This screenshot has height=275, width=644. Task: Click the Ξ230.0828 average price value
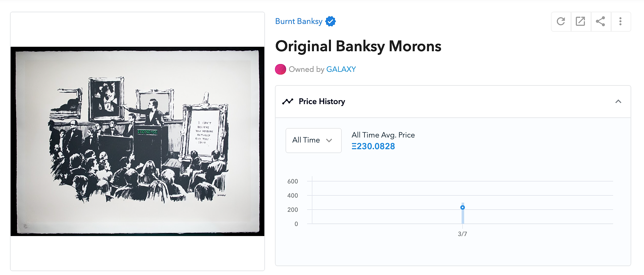pyautogui.click(x=373, y=146)
